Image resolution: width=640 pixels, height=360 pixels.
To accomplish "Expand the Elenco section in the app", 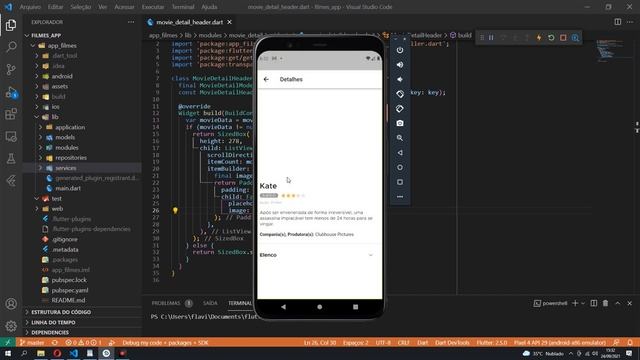I will [319, 255].
